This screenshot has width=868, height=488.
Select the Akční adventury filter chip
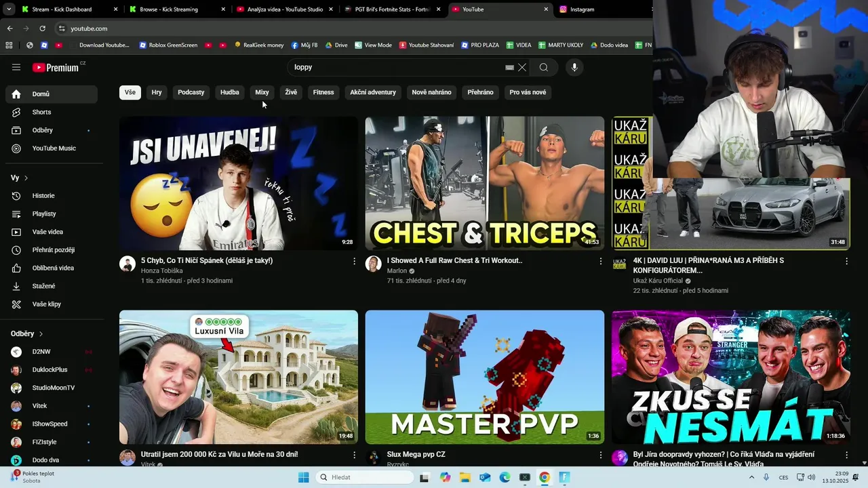(x=373, y=92)
